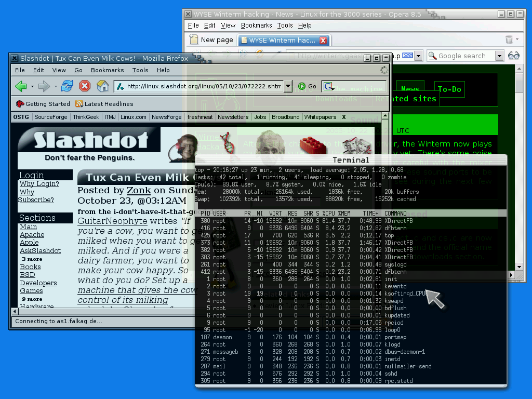Click the nullmailer-send process row
The width and height of the screenshot is (532, 399).
click(x=351, y=366)
